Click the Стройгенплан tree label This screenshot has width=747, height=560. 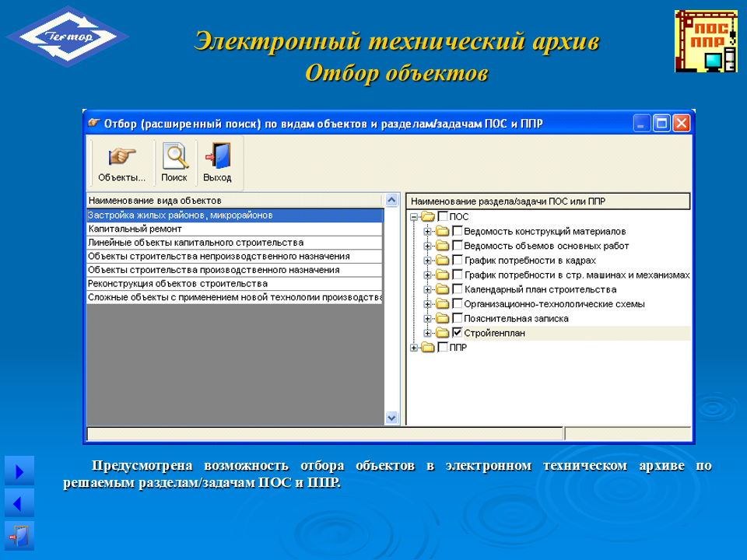pyautogui.click(x=495, y=333)
